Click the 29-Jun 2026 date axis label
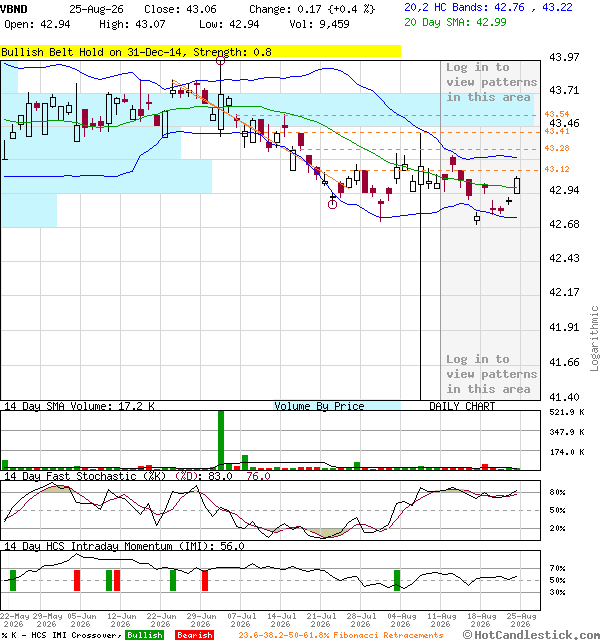Screen dimensions: 600x640 tap(201, 620)
